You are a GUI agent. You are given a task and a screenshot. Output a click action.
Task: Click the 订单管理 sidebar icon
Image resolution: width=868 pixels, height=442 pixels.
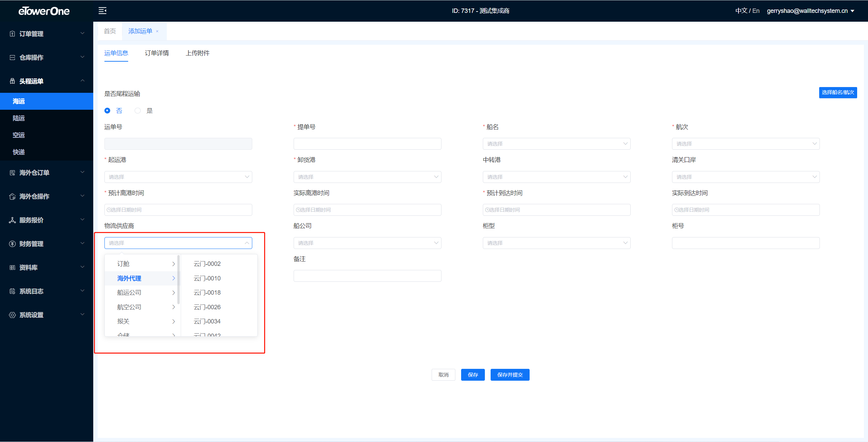click(x=13, y=34)
